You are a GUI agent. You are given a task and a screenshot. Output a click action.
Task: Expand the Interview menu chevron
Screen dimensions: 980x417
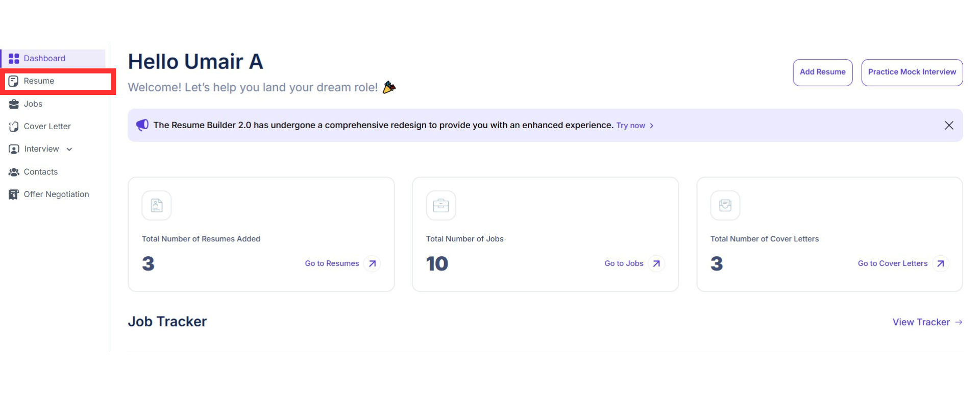[69, 150]
